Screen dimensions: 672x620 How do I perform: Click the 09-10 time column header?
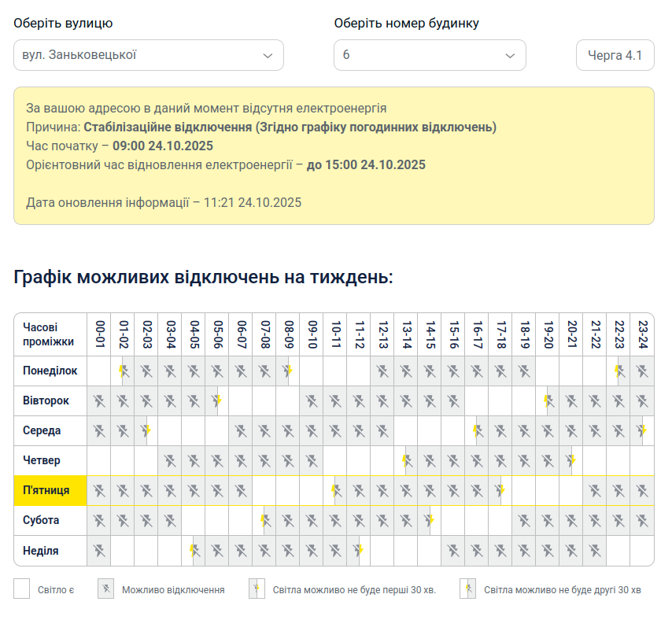(312, 334)
